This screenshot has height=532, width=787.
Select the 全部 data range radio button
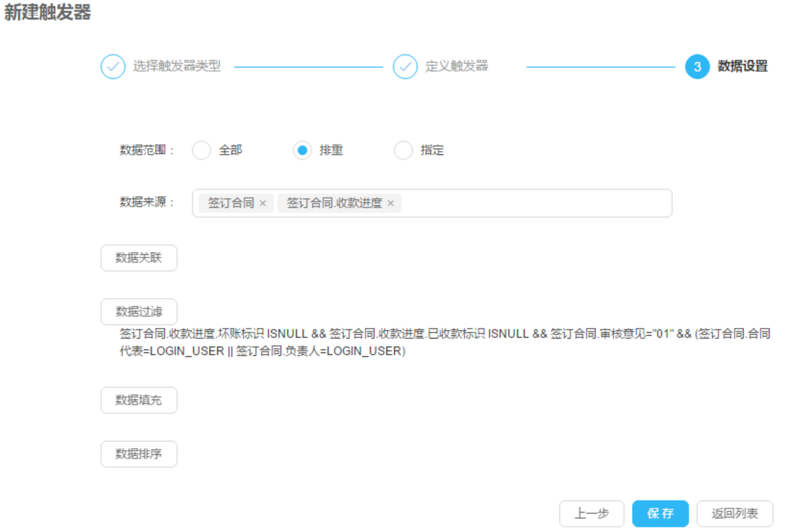(x=201, y=151)
